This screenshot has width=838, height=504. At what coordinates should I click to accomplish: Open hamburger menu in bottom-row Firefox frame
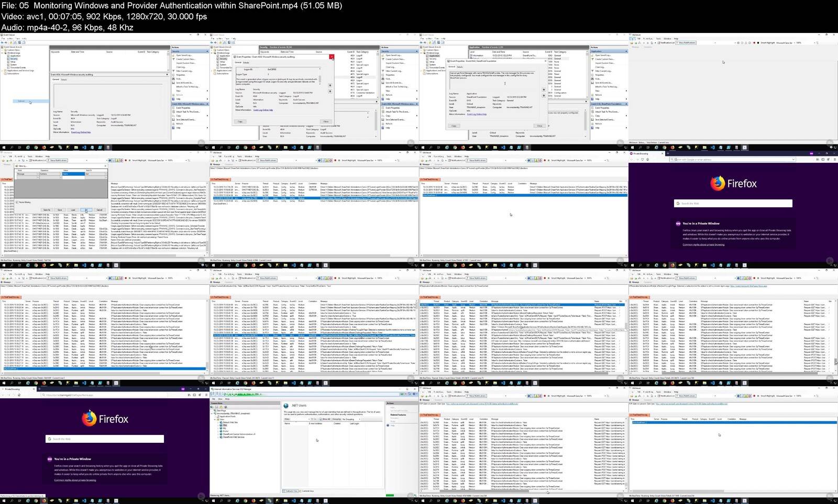click(206, 395)
